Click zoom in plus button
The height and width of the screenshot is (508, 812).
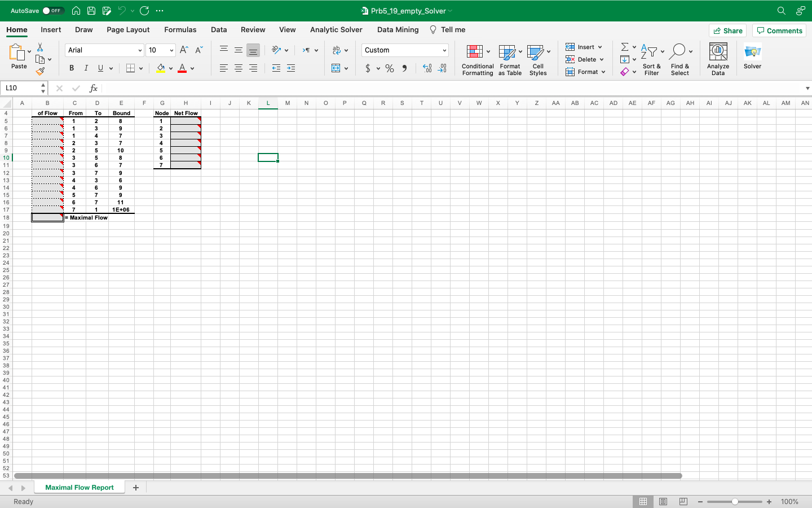click(769, 502)
